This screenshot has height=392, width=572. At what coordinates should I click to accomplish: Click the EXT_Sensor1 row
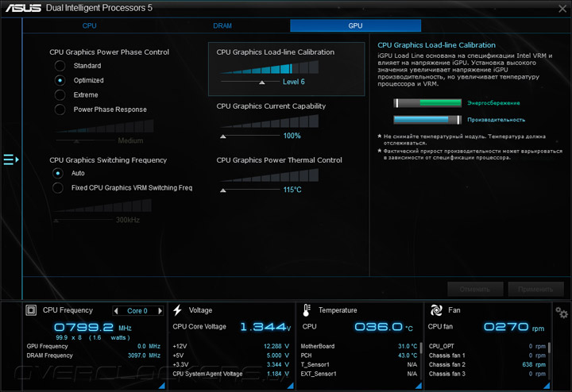pos(359,374)
